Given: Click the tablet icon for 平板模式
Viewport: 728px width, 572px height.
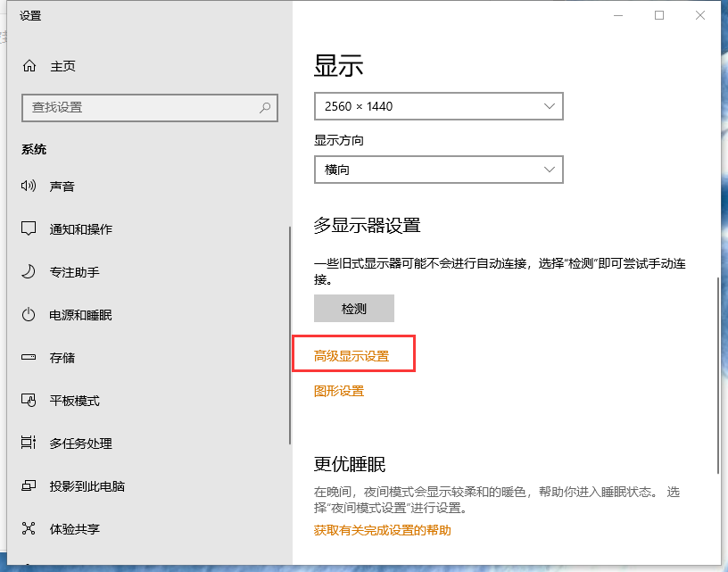Looking at the screenshot, I should pyautogui.click(x=29, y=400).
